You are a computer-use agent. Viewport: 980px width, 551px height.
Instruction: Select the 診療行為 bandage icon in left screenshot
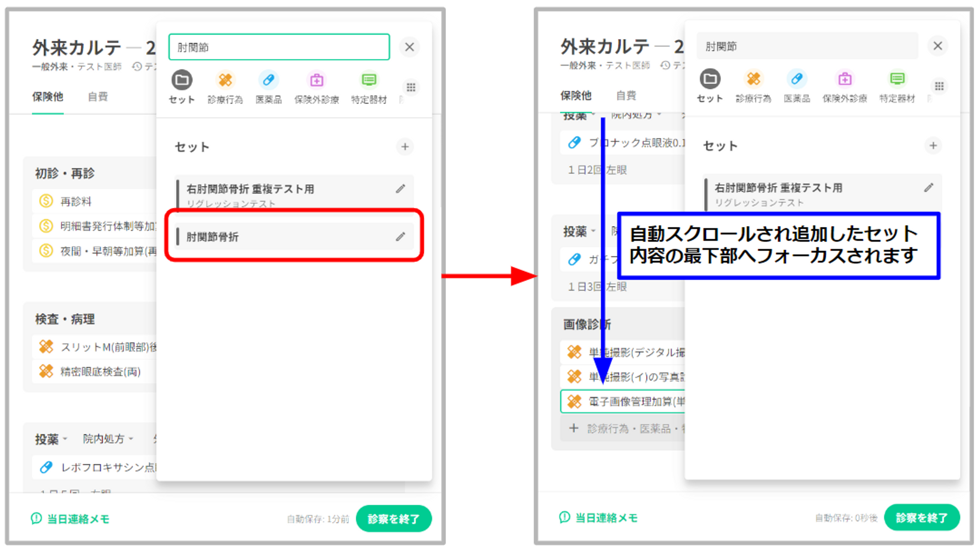tap(225, 80)
